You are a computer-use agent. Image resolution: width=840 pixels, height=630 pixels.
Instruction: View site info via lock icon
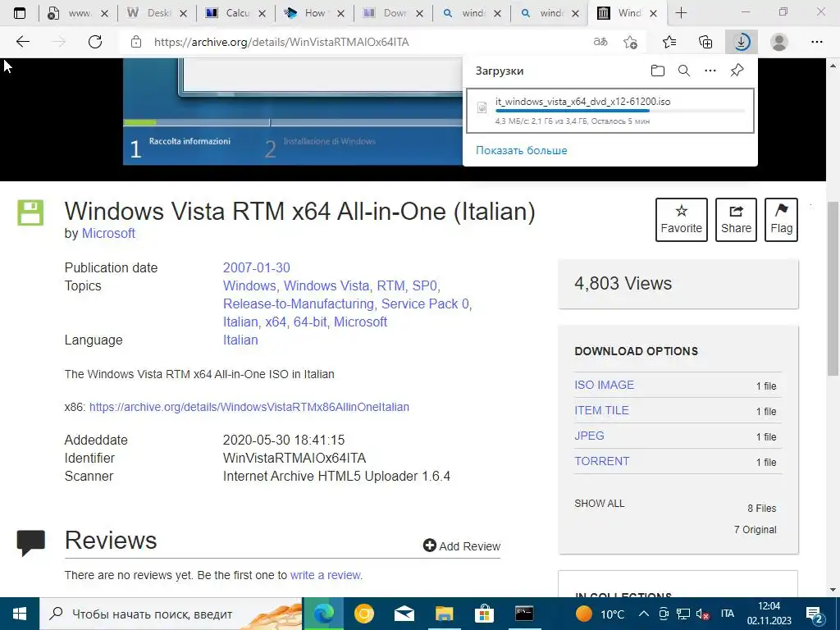tap(136, 42)
